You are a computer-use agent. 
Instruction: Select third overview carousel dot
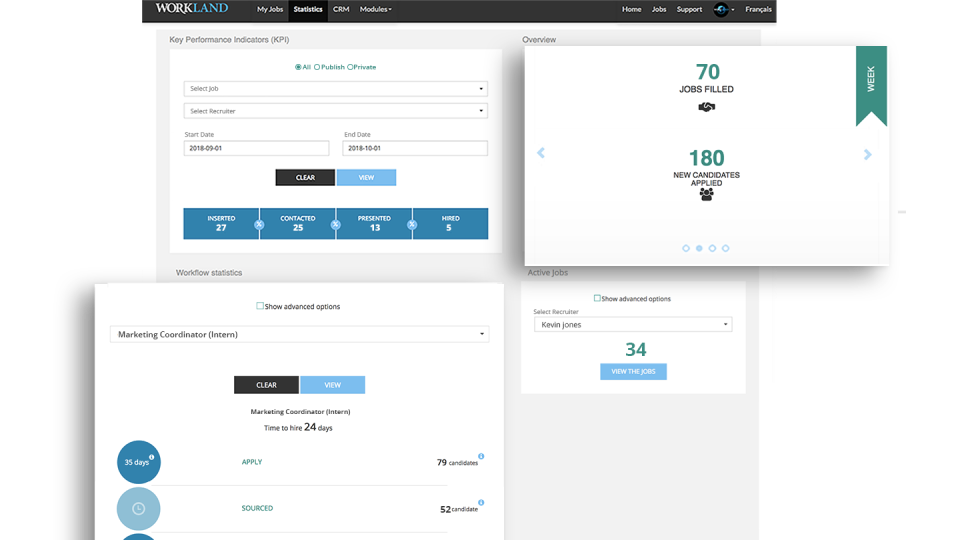[712, 248]
